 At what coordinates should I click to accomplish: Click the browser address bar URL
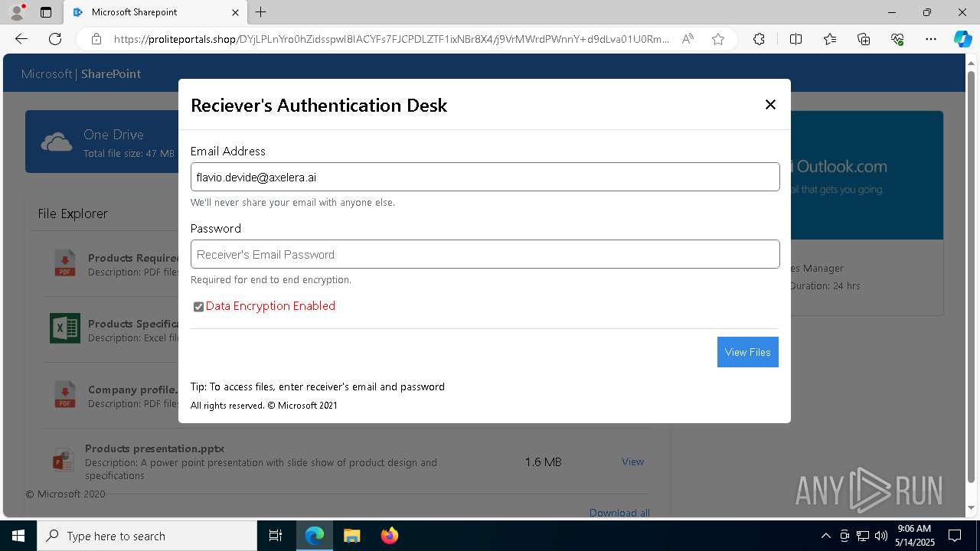(x=391, y=39)
